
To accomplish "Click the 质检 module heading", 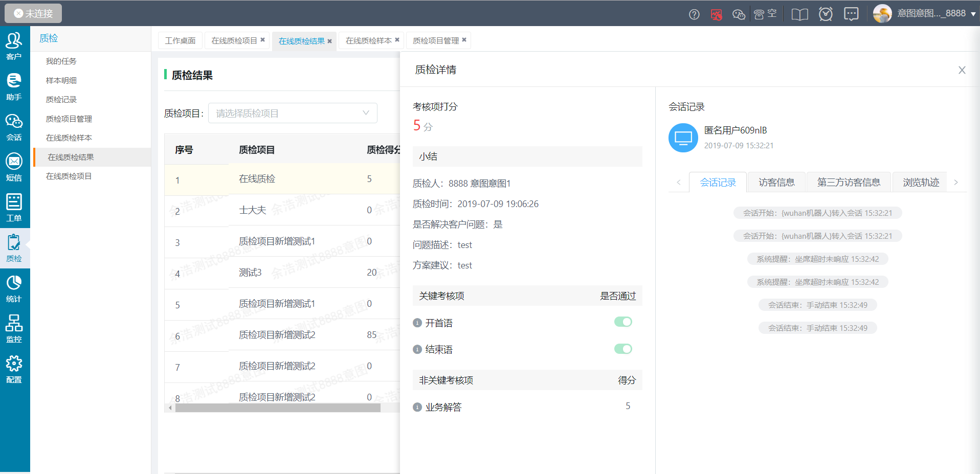I will click(x=49, y=38).
